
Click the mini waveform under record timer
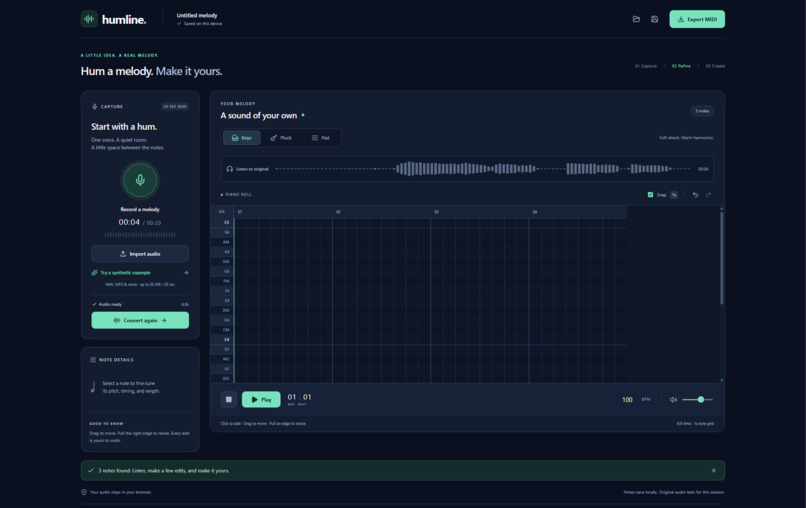[140, 234]
